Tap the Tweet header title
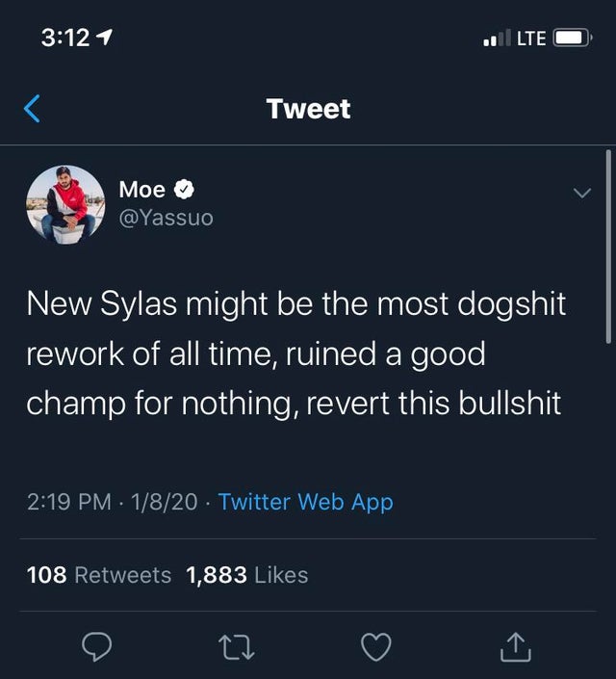Image resolution: width=616 pixels, height=679 pixels. click(x=308, y=109)
